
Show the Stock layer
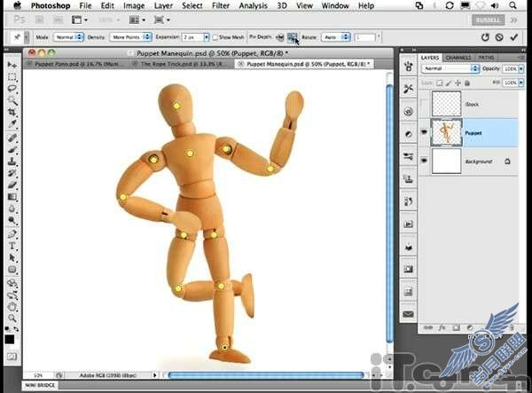pos(424,104)
